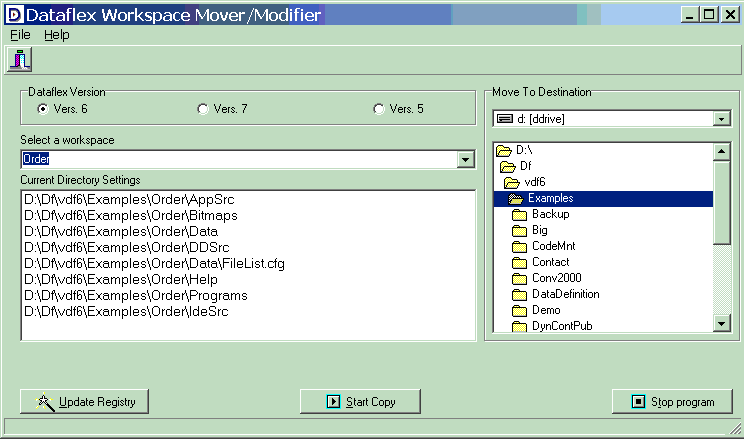Click the vdf6 folder icon

(x=512, y=183)
